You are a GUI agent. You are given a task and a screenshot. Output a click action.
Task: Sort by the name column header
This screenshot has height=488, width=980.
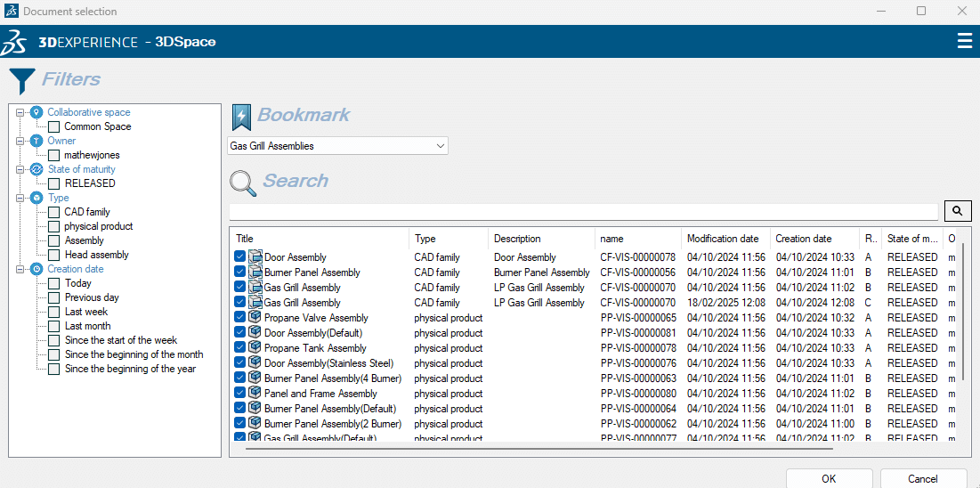[x=638, y=239]
